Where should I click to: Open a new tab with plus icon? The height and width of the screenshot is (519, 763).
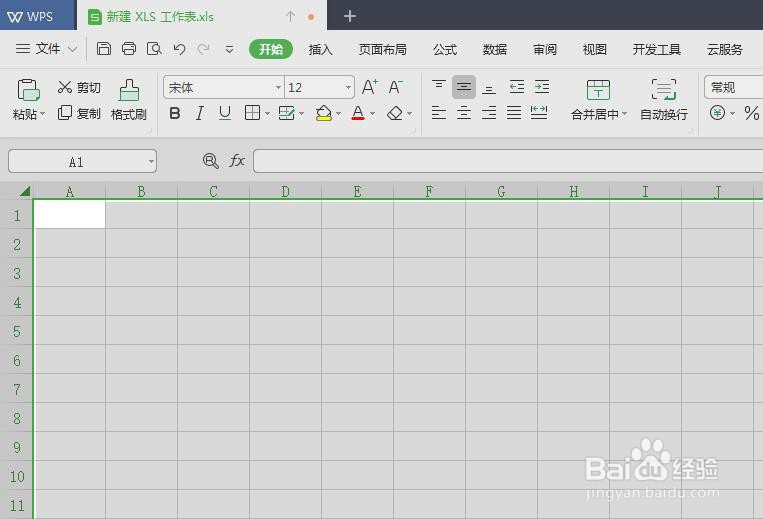pyautogui.click(x=349, y=16)
